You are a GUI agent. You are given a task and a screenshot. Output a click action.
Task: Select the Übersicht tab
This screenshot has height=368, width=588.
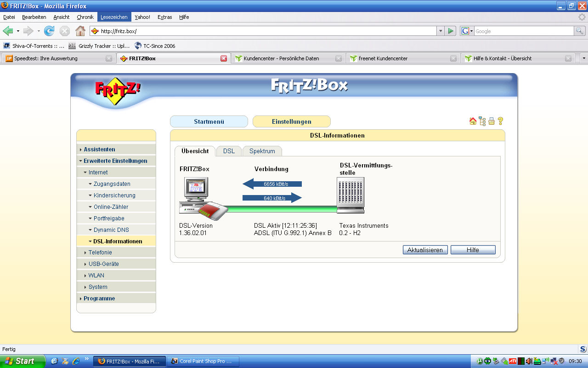[195, 151]
